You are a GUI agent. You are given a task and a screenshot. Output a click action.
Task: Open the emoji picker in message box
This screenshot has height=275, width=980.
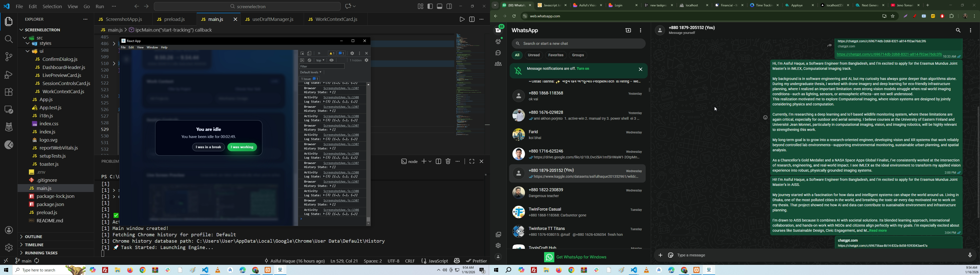[671, 255]
